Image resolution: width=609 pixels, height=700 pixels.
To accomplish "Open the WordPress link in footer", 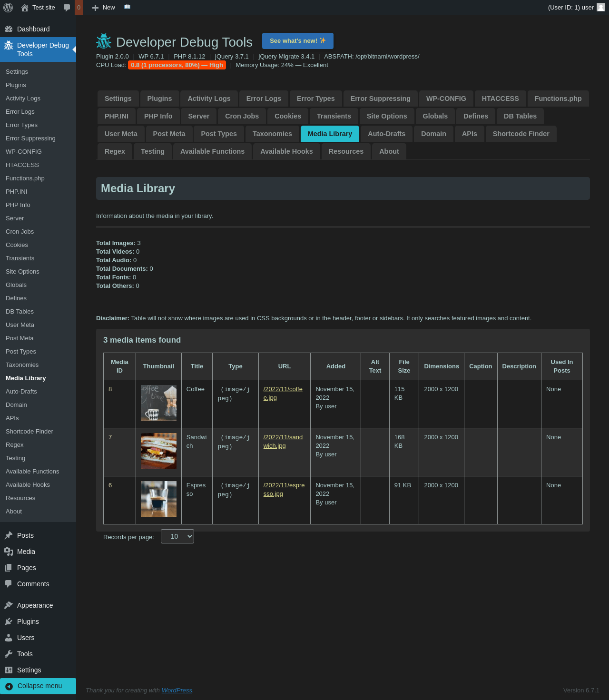I will pyautogui.click(x=177, y=690).
